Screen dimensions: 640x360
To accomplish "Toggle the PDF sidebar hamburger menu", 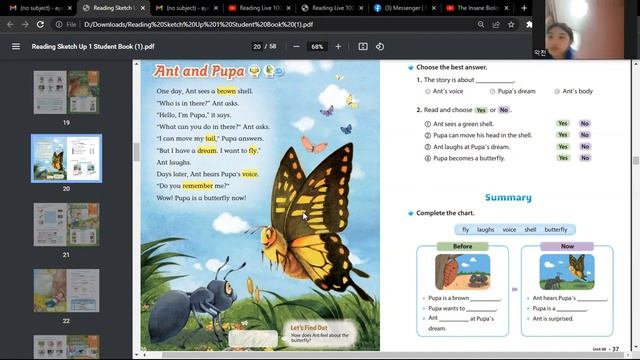I will tap(16, 47).
